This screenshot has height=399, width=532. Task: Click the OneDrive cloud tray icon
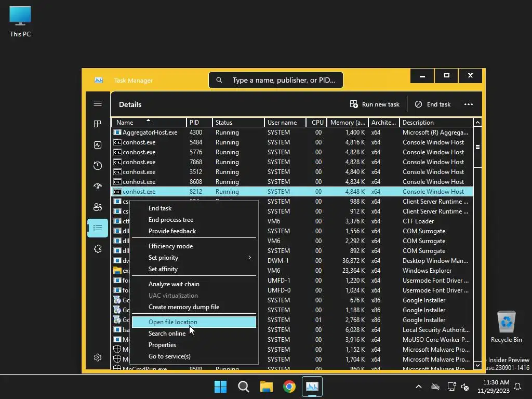point(435,387)
